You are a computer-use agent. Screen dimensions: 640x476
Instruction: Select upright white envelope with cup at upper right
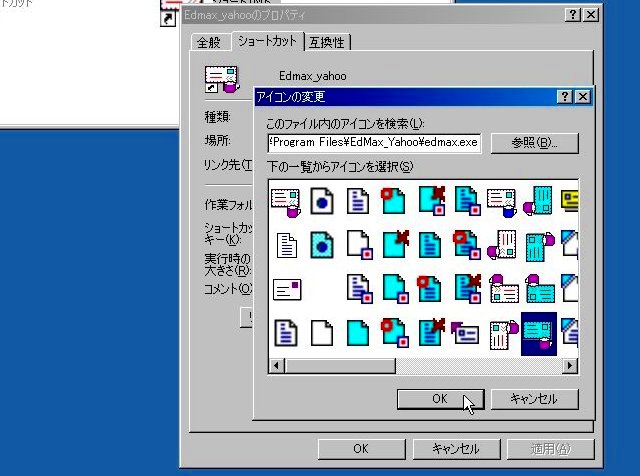coord(504,334)
